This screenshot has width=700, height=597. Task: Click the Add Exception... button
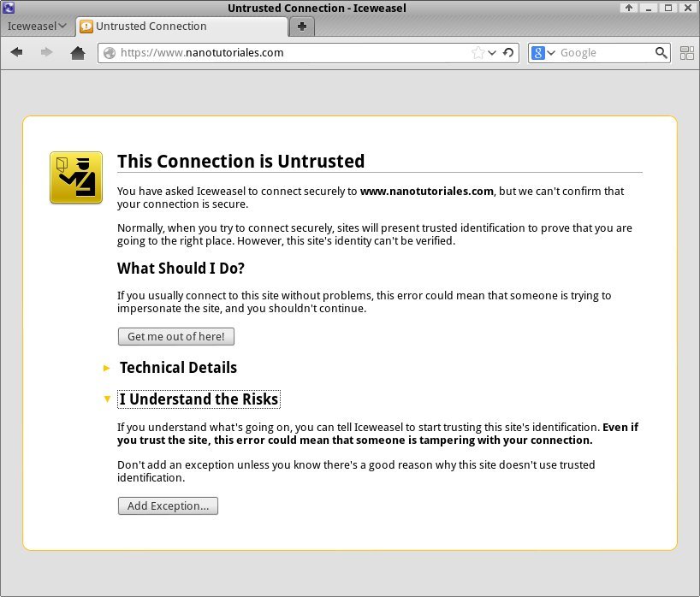168,506
